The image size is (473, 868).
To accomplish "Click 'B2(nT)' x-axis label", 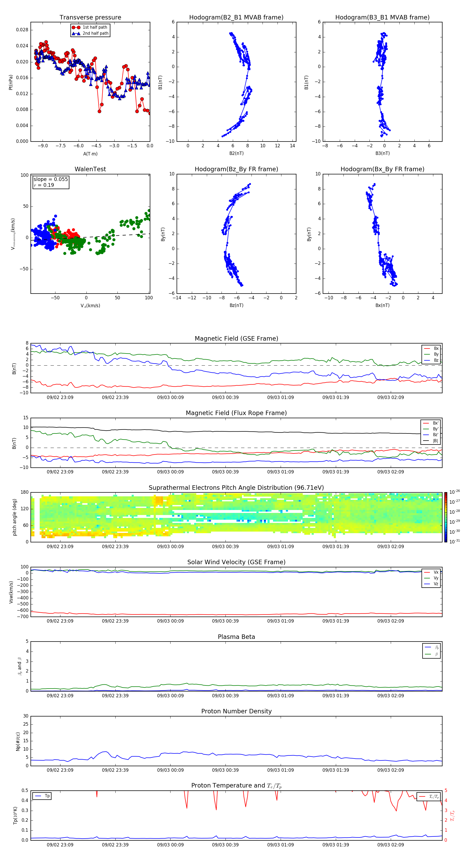I will pos(236,153).
